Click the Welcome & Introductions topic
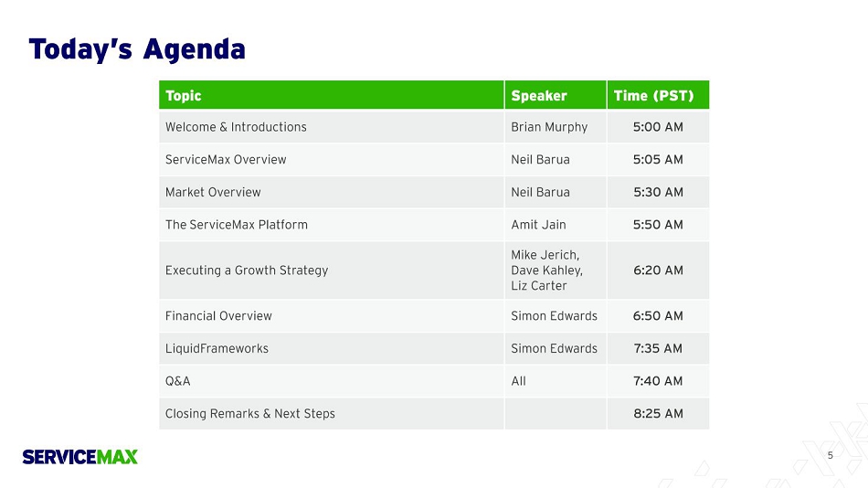 click(x=236, y=127)
